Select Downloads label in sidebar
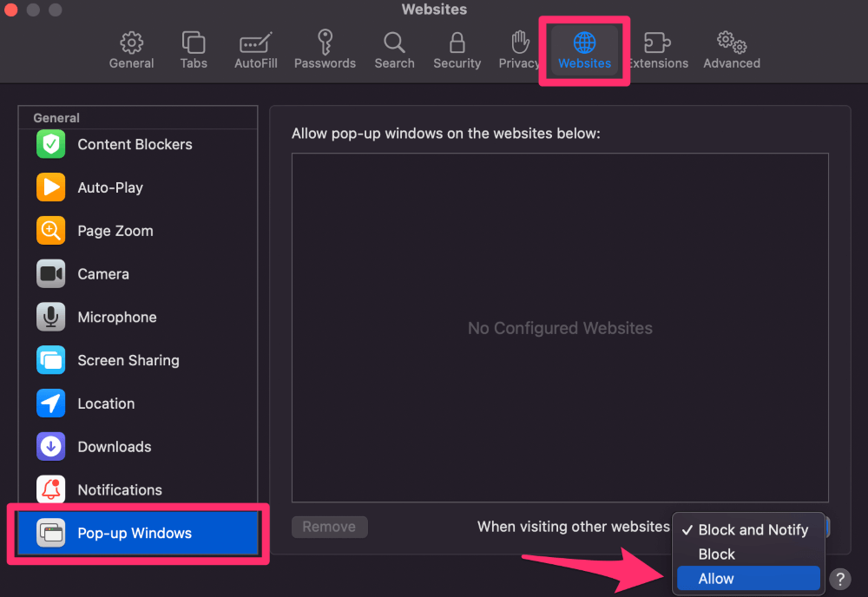 (114, 447)
